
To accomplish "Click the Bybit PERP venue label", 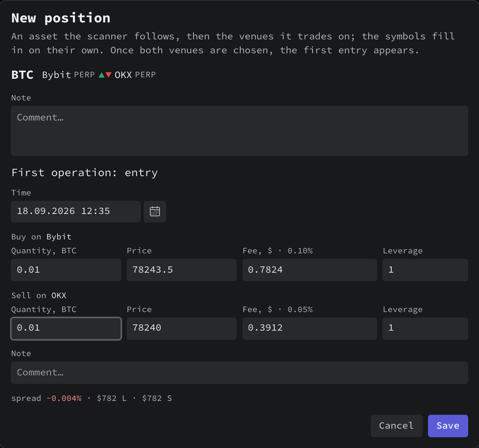I will (68, 75).
